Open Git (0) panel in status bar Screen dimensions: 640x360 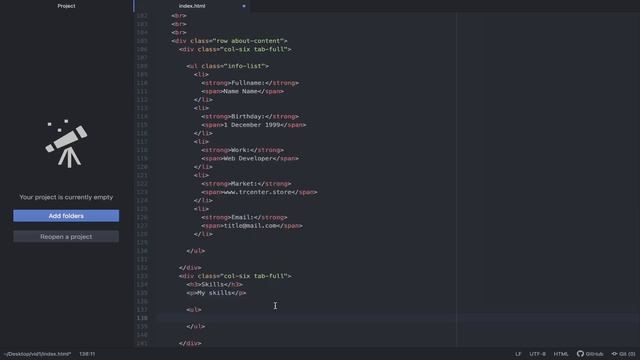[623, 354]
